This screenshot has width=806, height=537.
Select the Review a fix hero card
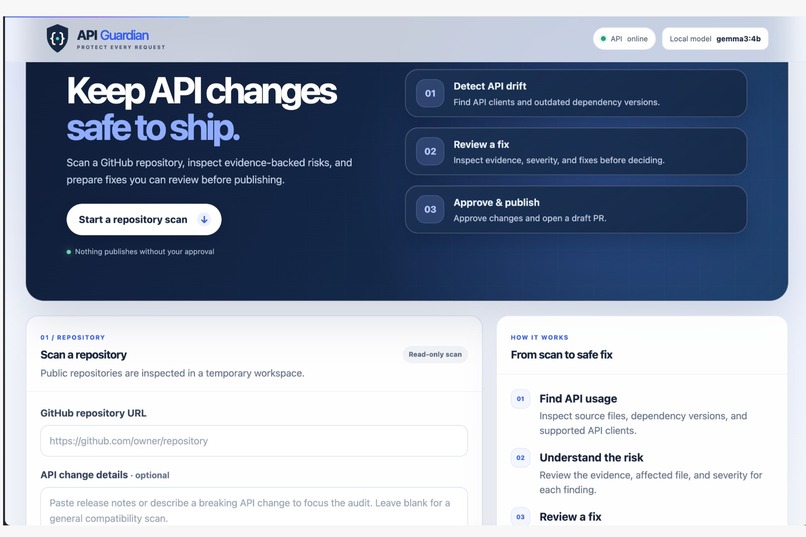tap(576, 151)
